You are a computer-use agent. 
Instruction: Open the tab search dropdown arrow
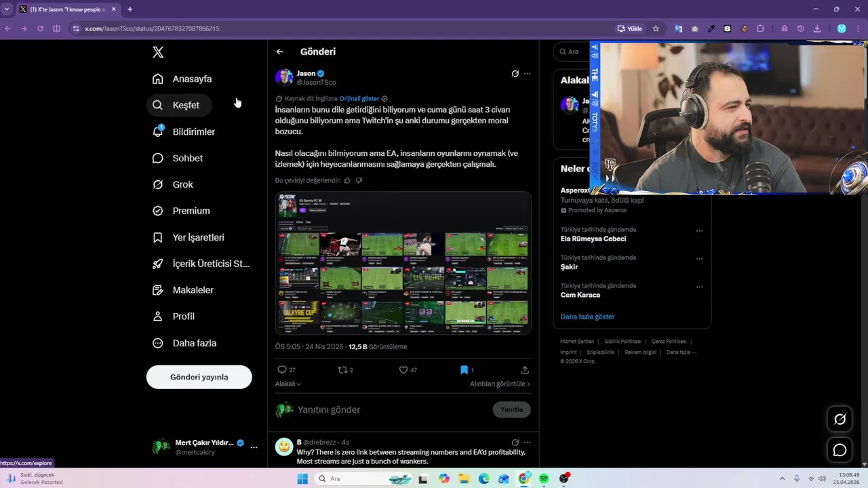coord(7,9)
